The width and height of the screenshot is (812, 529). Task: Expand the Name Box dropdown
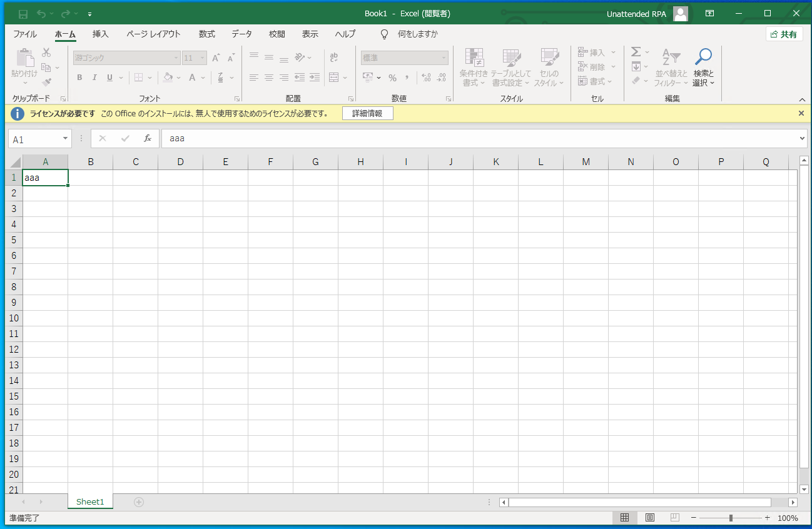[66, 139]
